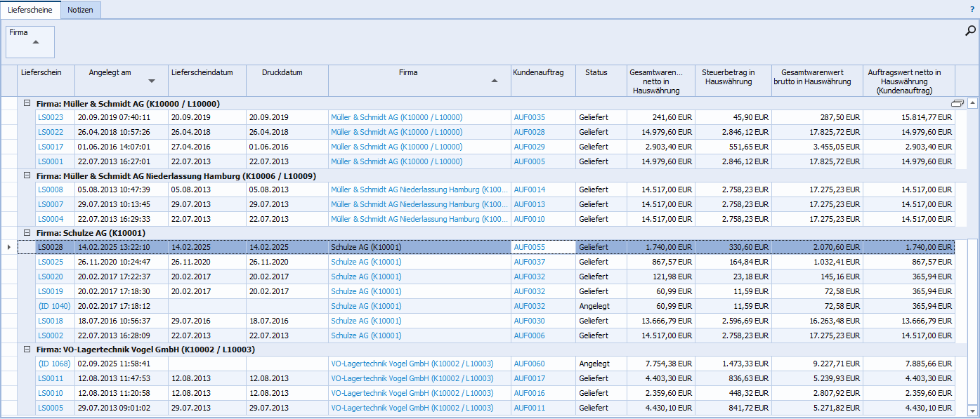Switch to the Notizen tab
980x419 pixels.
point(80,10)
